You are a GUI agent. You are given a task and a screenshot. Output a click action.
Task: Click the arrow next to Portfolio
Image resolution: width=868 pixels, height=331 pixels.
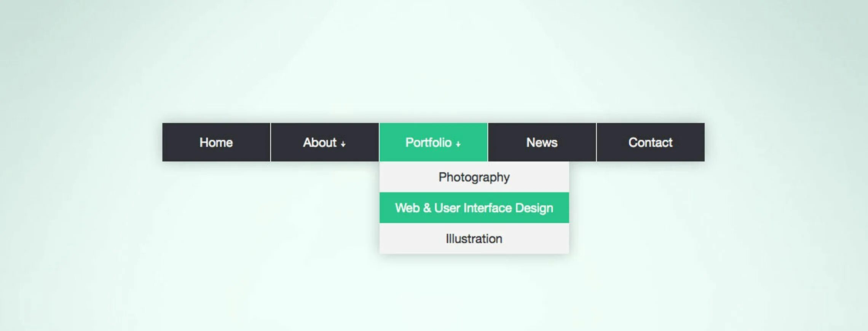click(458, 144)
